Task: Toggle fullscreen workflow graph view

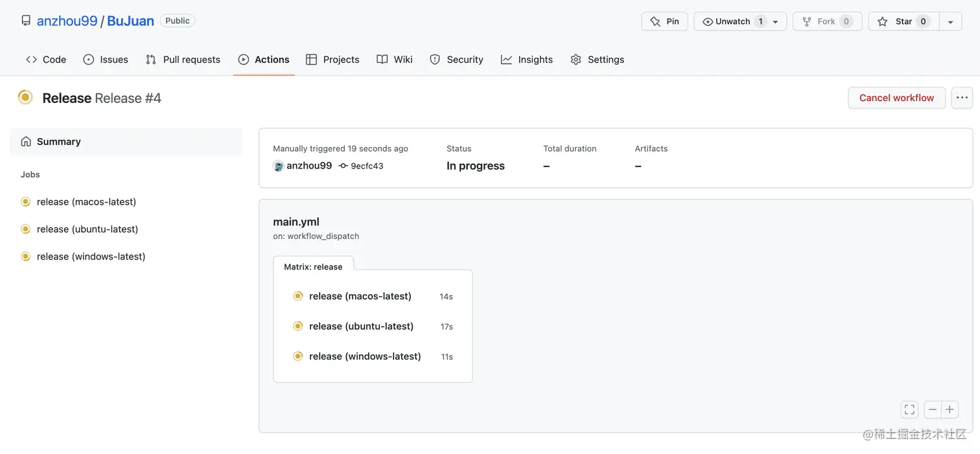Action: coord(909,409)
